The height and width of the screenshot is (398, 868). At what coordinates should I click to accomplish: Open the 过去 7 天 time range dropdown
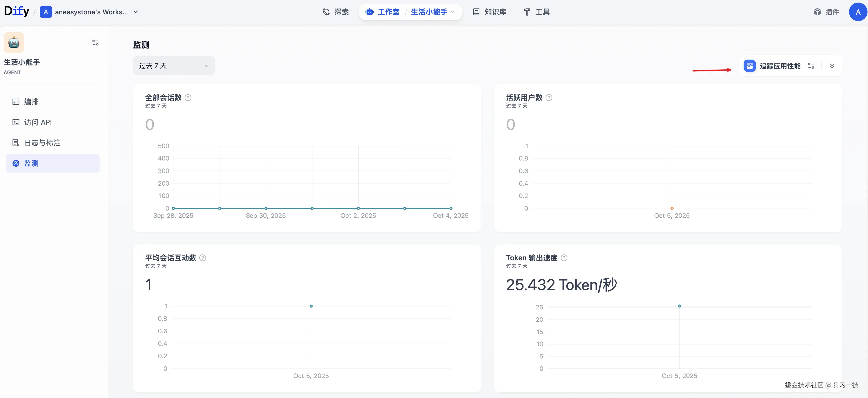[x=174, y=66]
